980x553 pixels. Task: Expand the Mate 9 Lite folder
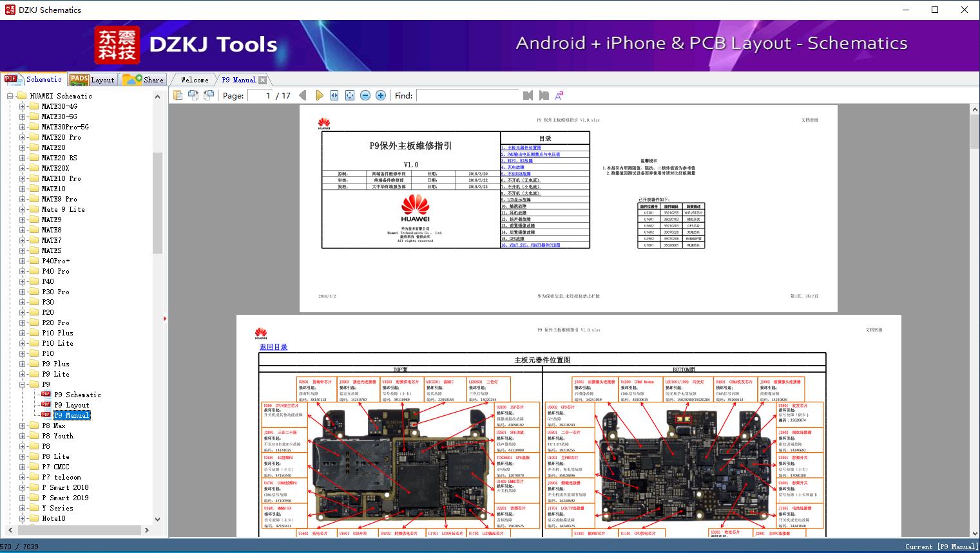point(23,209)
